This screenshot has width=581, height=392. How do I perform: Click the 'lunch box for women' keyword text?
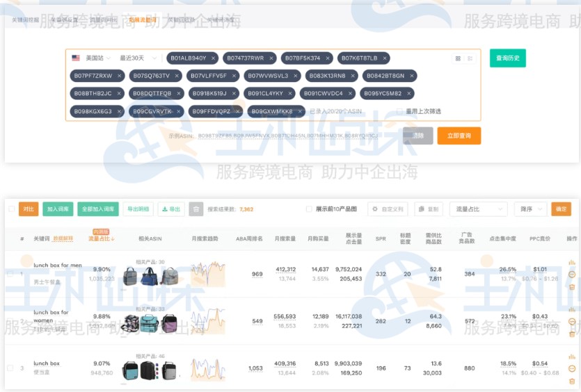[x=51, y=316]
